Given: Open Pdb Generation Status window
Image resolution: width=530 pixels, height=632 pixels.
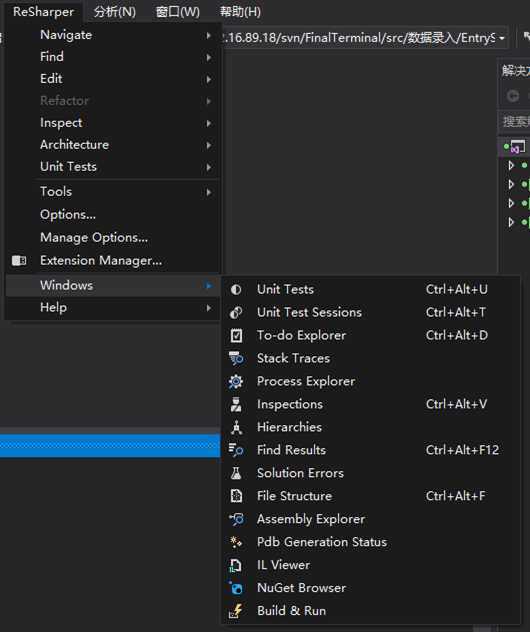Looking at the screenshot, I should [x=371, y=542].
